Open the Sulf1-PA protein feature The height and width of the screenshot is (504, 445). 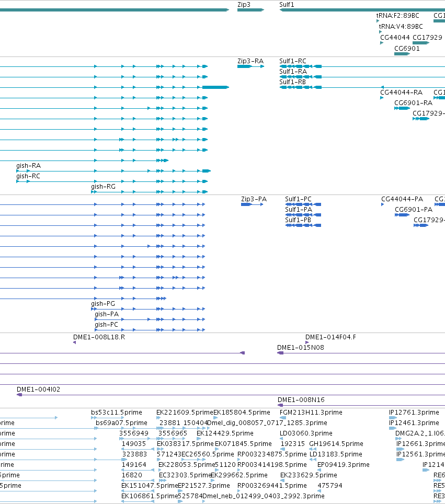click(303, 215)
